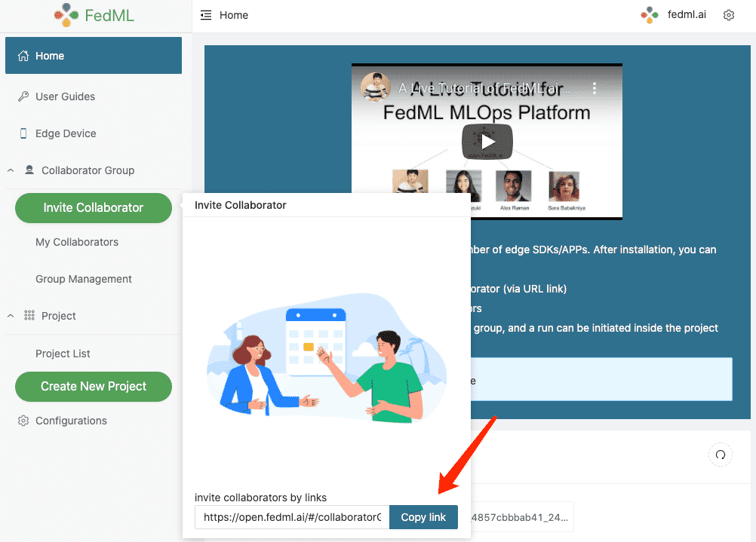Click the User Guides key icon
The height and width of the screenshot is (542, 756).
pyautogui.click(x=23, y=96)
